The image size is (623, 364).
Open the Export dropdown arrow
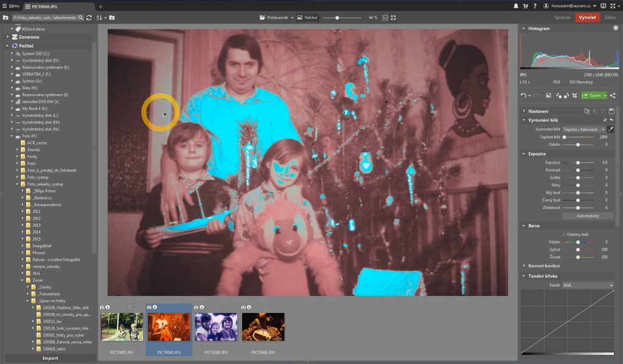click(x=605, y=95)
